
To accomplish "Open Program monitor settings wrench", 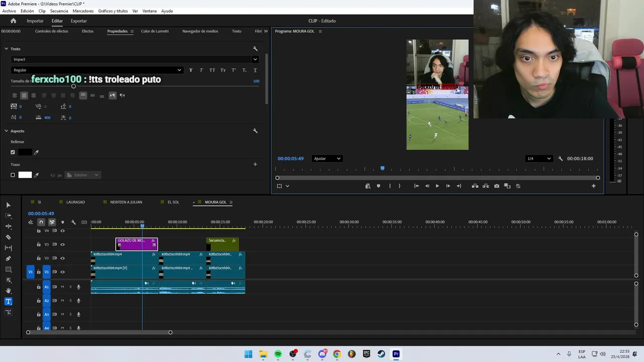I will click(x=560, y=158).
